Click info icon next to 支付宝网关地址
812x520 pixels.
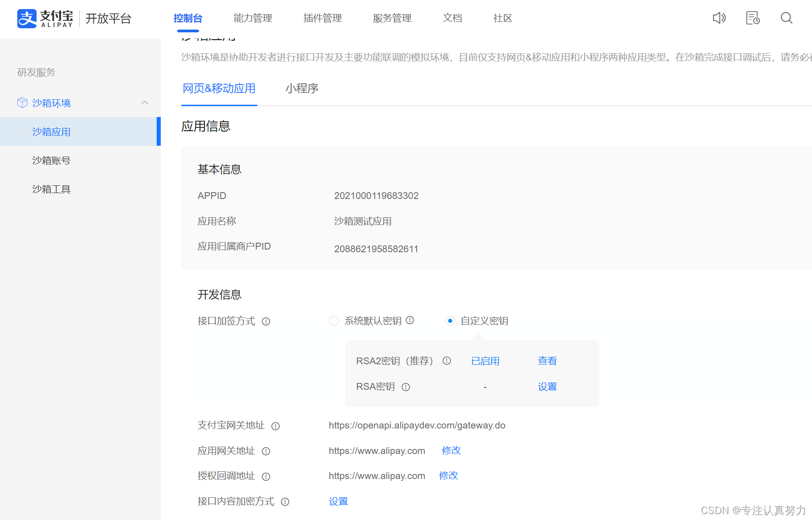pos(276,426)
